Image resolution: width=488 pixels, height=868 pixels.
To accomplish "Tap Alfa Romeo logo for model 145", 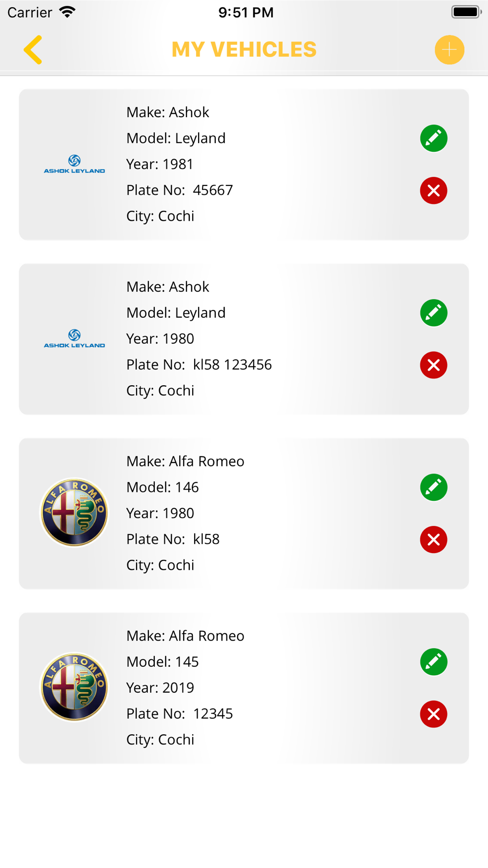I will (x=74, y=687).
